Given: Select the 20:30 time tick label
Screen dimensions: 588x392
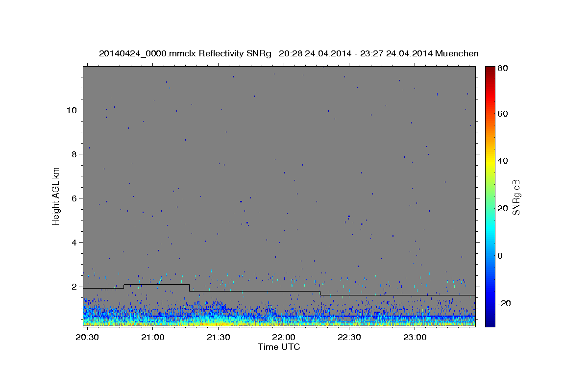Looking at the screenshot, I should (x=87, y=338).
